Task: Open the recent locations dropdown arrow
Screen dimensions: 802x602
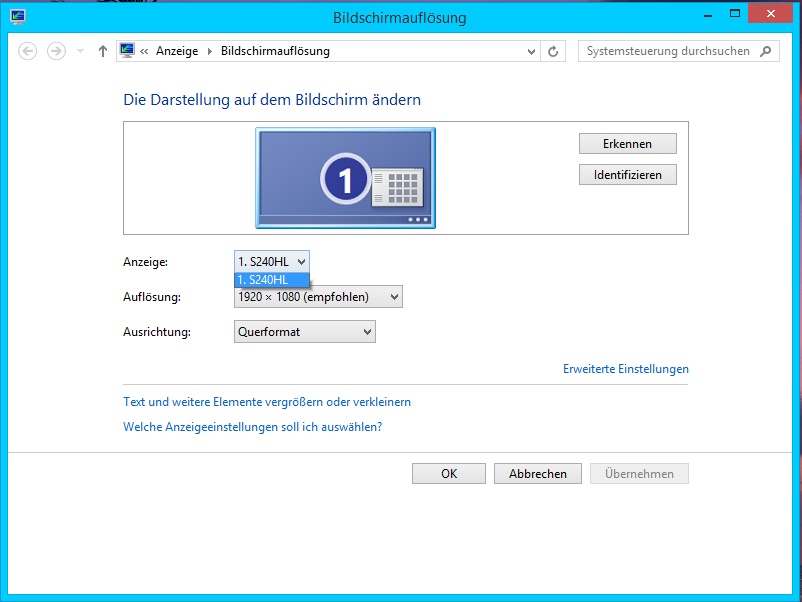Action: (x=80, y=51)
